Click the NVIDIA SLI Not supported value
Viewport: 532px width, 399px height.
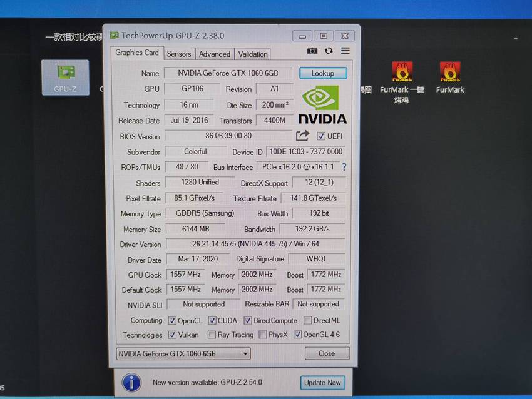tap(203, 305)
